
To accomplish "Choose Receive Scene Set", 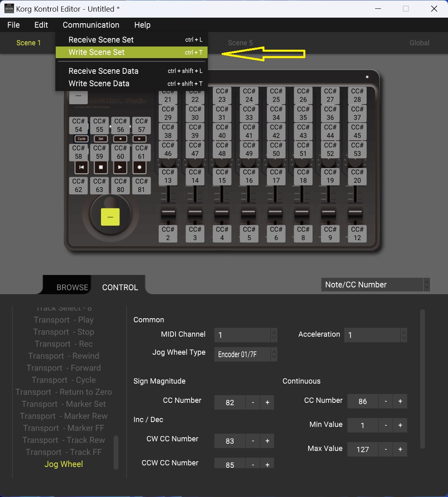I will point(131,40).
